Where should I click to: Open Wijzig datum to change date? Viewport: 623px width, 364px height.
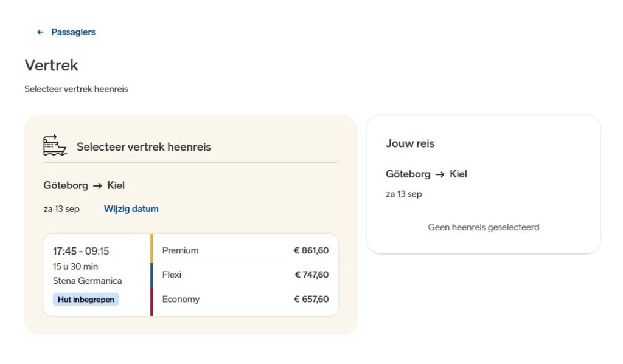pos(131,209)
